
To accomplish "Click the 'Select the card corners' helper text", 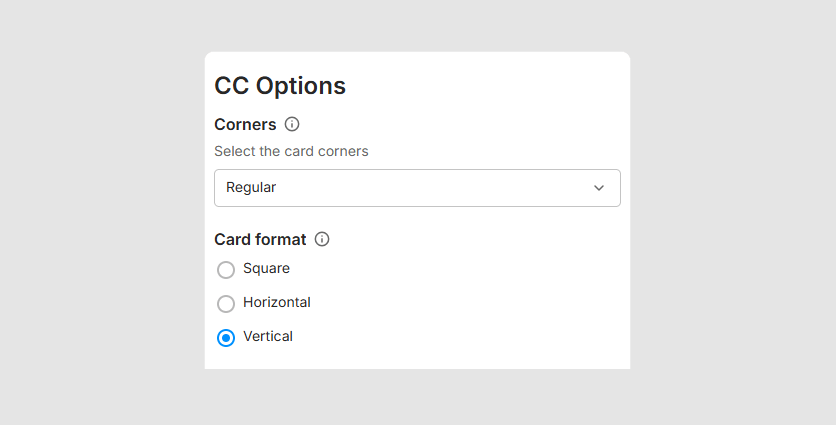I will (x=291, y=152).
